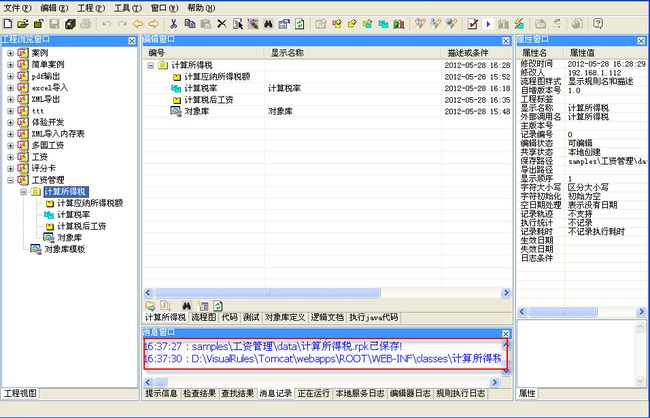Open the 提示信息 message tab
650x418 pixels.
point(161,394)
